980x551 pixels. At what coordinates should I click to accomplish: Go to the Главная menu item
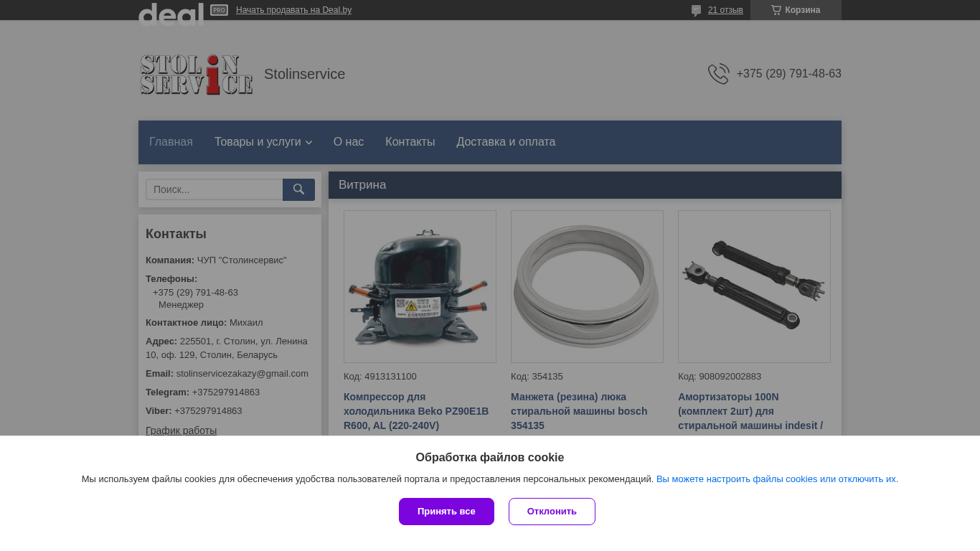[171, 142]
